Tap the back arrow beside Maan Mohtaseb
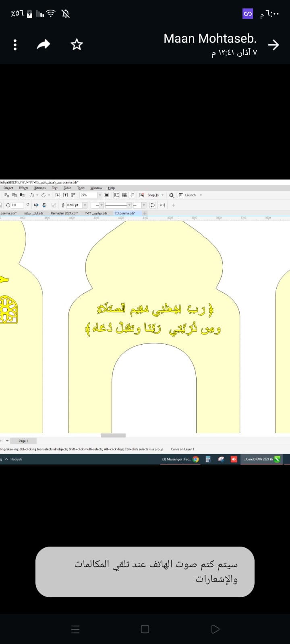The image size is (290, 644). point(273,45)
